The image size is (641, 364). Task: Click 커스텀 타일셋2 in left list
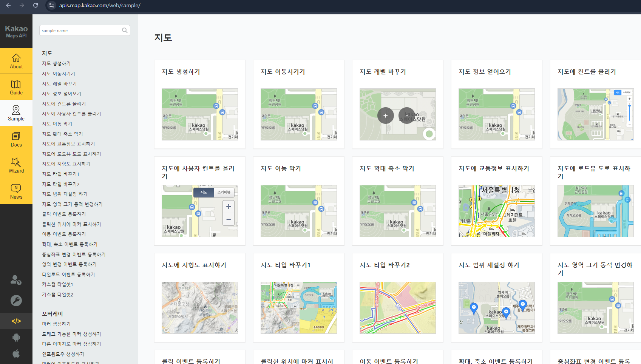point(57,295)
